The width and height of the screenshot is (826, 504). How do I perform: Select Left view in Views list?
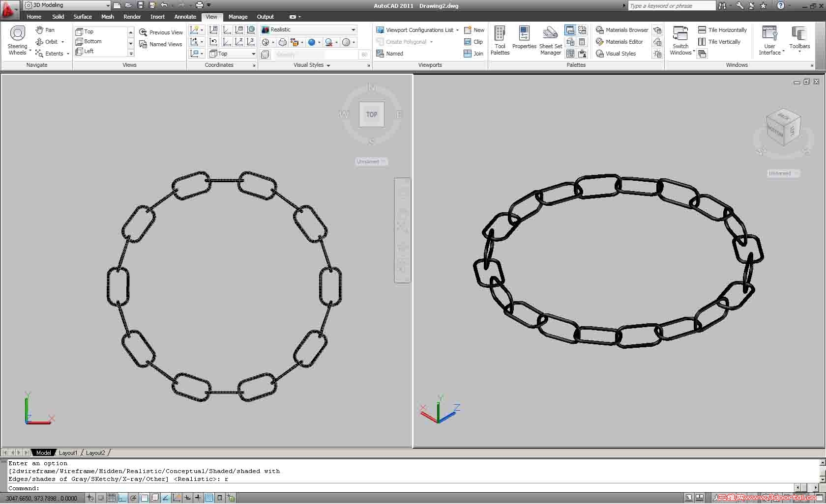click(x=101, y=51)
